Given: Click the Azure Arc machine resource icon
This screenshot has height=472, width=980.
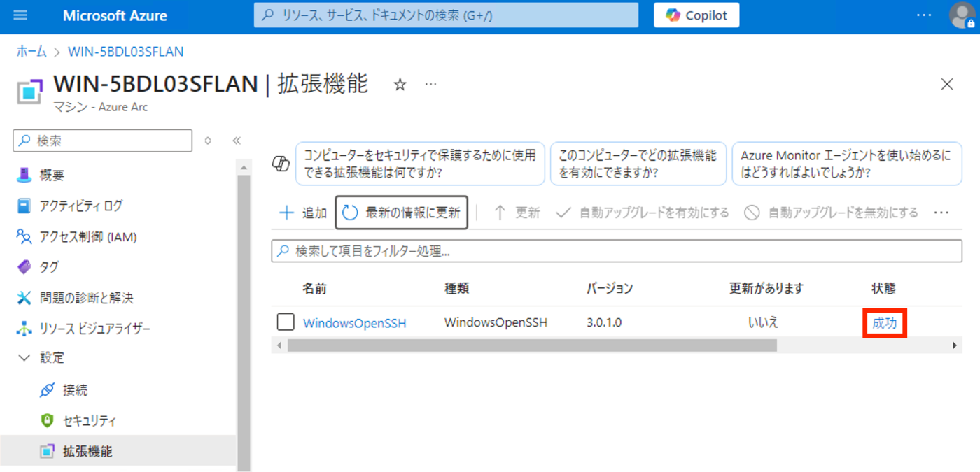Looking at the screenshot, I should 29,91.
